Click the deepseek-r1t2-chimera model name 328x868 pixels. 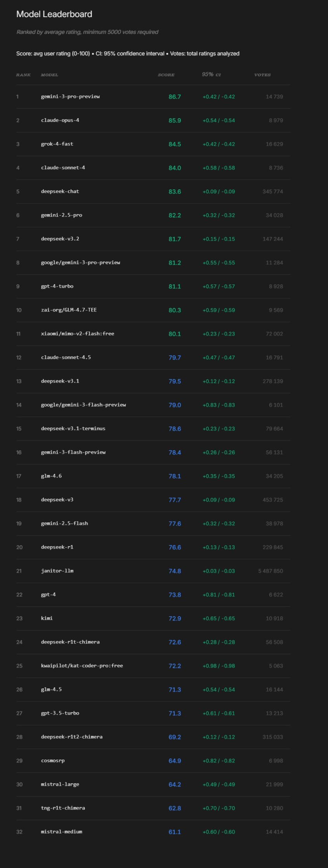pyautogui.click(x=71, y=737)
